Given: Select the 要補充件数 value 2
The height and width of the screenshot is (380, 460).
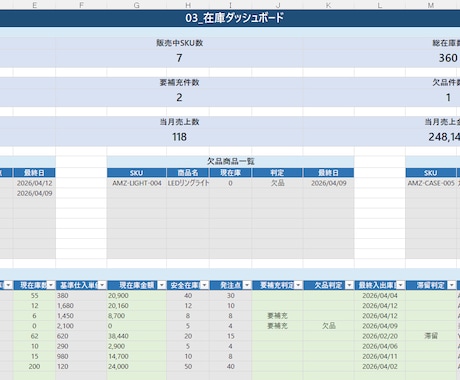Looking at the screenshot, I should click(x=179, y=97).
